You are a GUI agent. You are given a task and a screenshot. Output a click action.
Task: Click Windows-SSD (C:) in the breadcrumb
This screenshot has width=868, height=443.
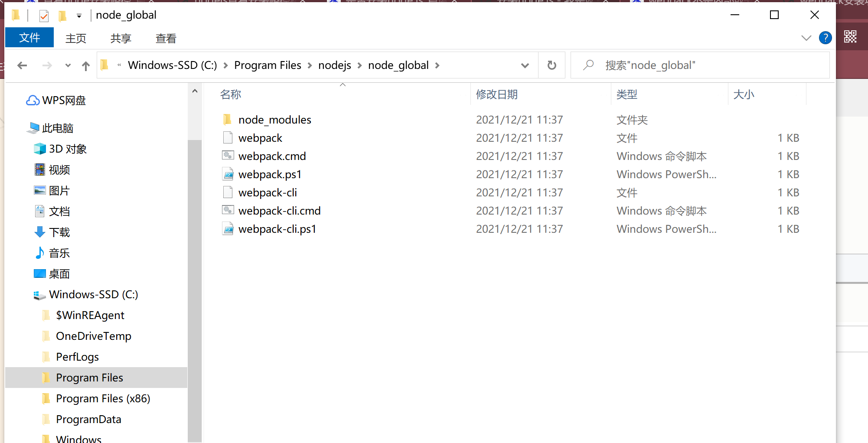pos(172,65)
